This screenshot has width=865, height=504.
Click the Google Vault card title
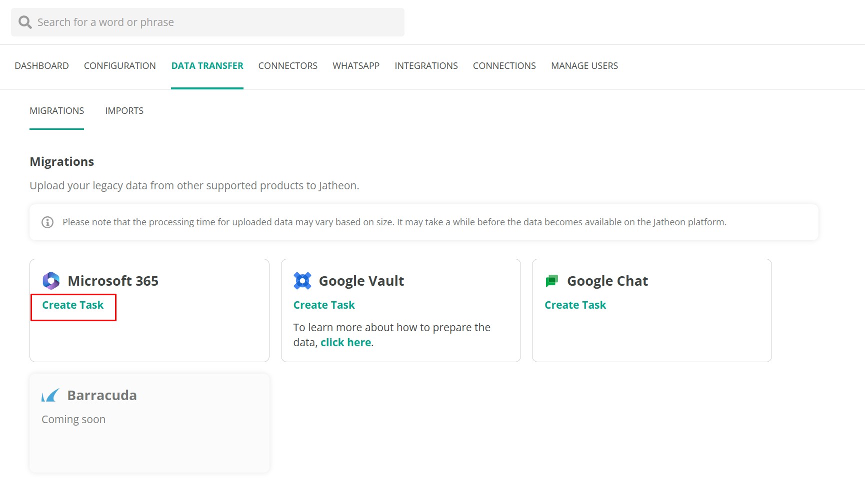[361, 281]
